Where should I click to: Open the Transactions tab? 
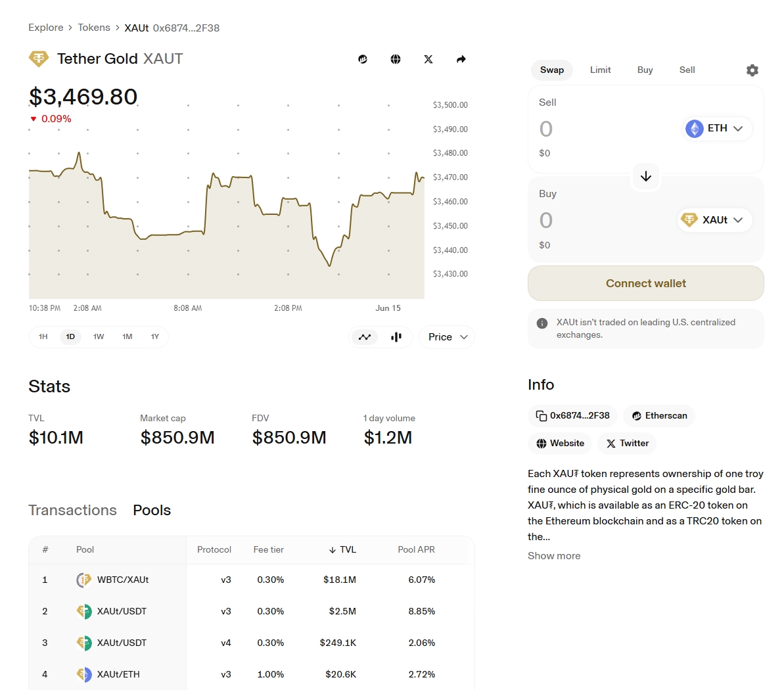[72, 510]
